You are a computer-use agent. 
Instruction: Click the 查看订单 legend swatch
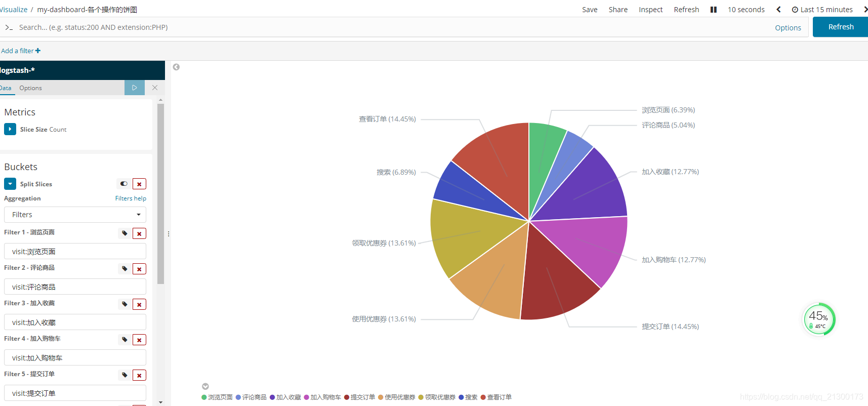point(483,397)
